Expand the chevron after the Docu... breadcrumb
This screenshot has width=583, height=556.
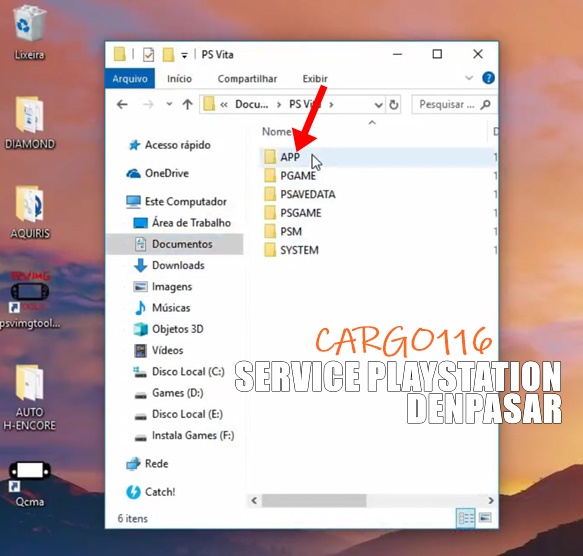click(x=278, y=105)
